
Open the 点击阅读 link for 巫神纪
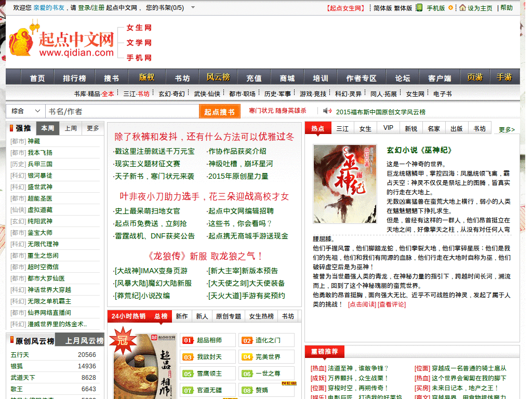(x=362, y=304)
